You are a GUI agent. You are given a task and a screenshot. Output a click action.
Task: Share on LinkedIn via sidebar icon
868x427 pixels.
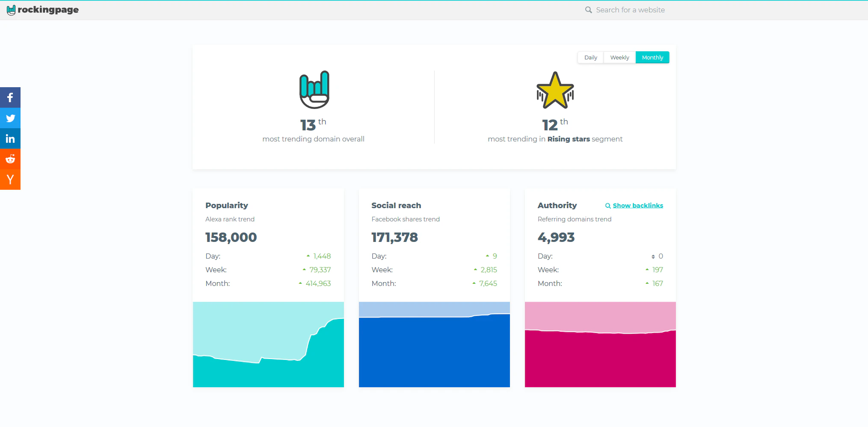[x=10, y=138]
